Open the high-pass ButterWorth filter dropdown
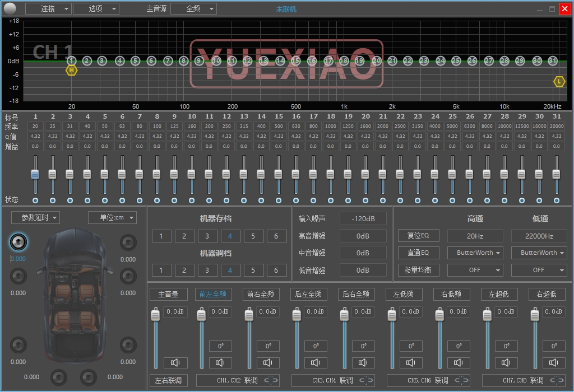 coord(475,253)
